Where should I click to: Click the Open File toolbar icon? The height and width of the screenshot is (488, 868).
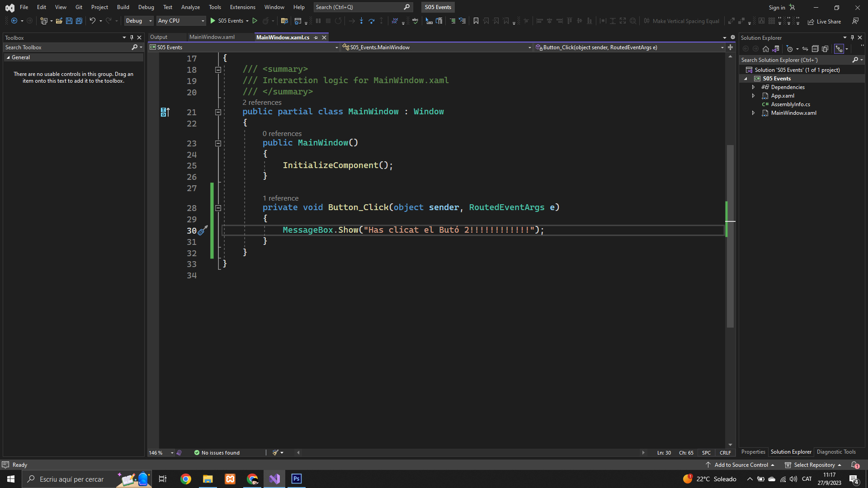click(59, 21)
